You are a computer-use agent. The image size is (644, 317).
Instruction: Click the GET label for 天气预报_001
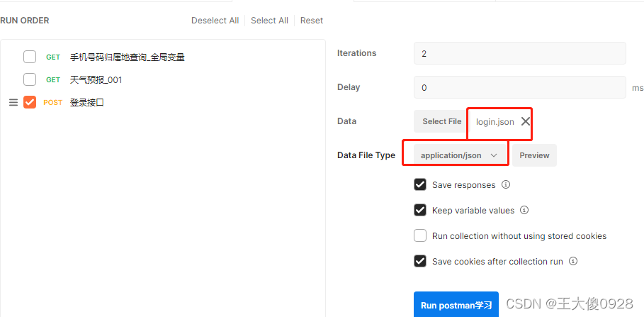click(53, 79)
